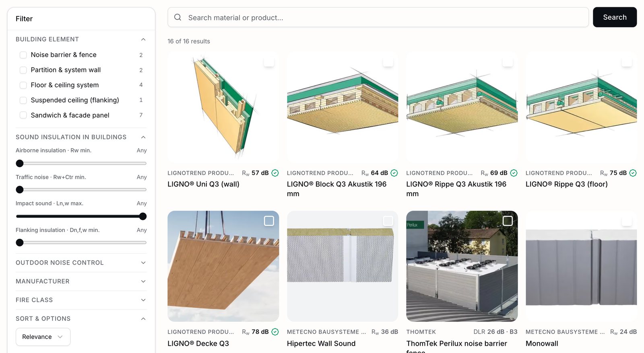The width and height of the screenshot is (644, 353).
Task: Click the 'Rw 78 dB' value
Action: tap(255, 332)
